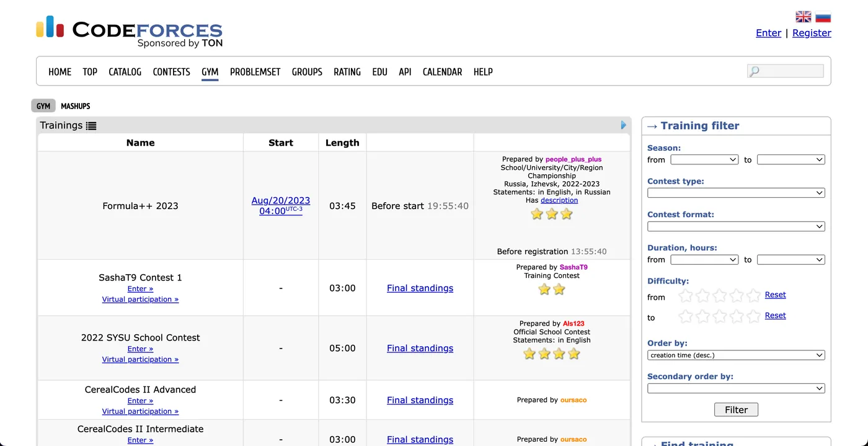Enter 2022 SYSU School Contest
This screenshot has height=446, width=868.
tap(140, 349)
